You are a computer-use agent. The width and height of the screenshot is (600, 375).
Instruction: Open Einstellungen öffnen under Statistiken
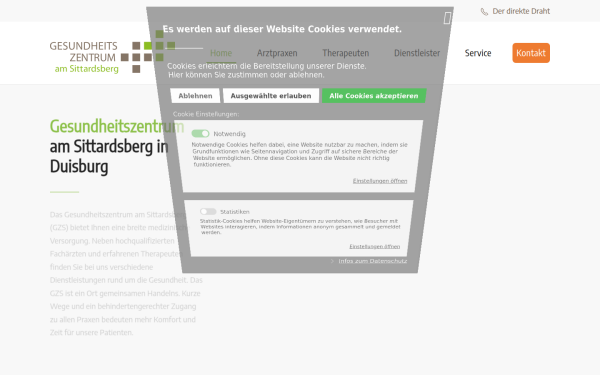click(375, 246)
